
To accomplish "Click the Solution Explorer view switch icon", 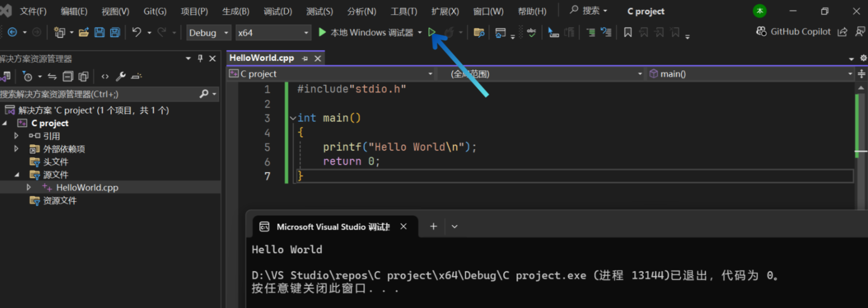I will pyautogui.click(x=6, y=77).
